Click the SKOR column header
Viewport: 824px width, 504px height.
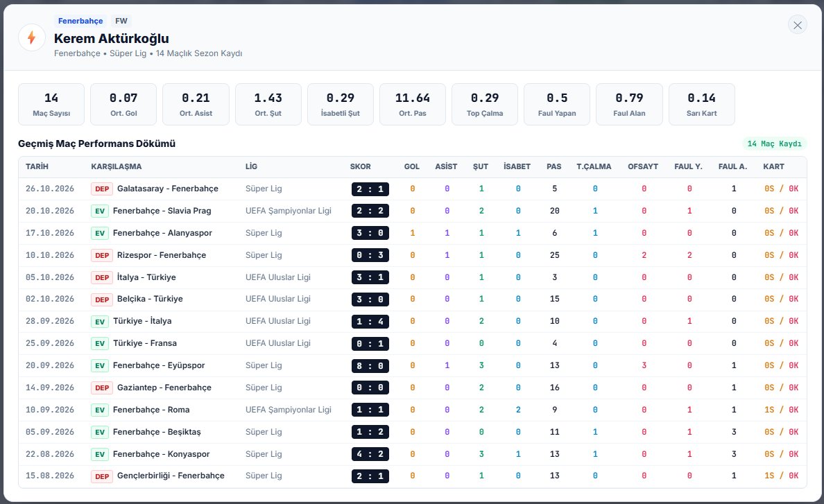click(361, 166)
